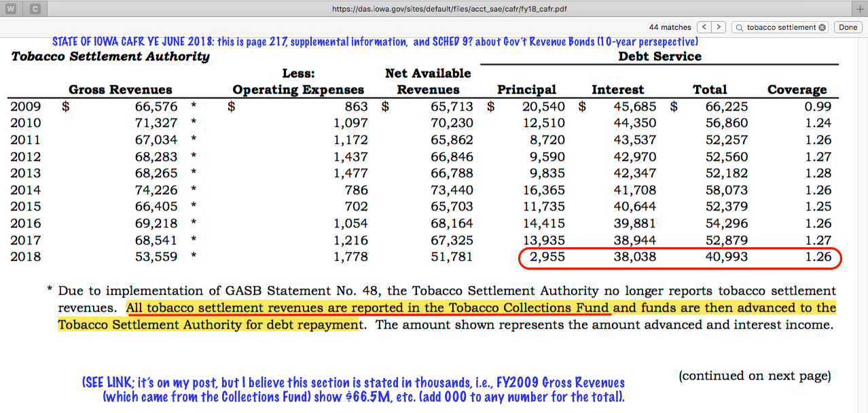The image size is (868, 413).
Task: Click the continued on next page text
Action: (x=755, y=376)
